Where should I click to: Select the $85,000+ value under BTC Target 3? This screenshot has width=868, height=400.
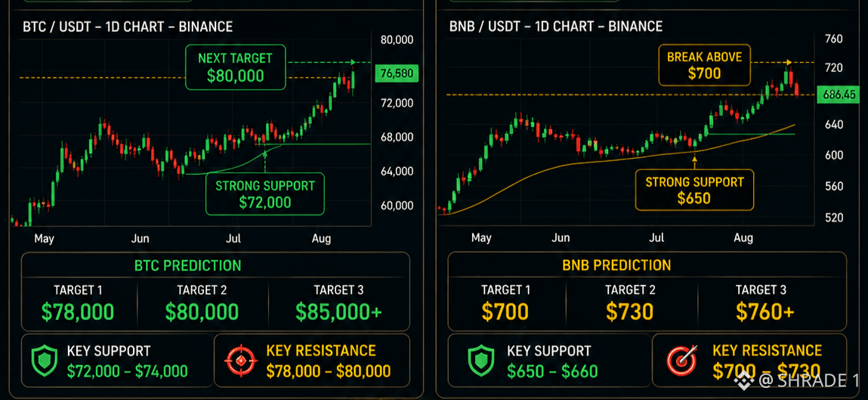click(338, 312)
